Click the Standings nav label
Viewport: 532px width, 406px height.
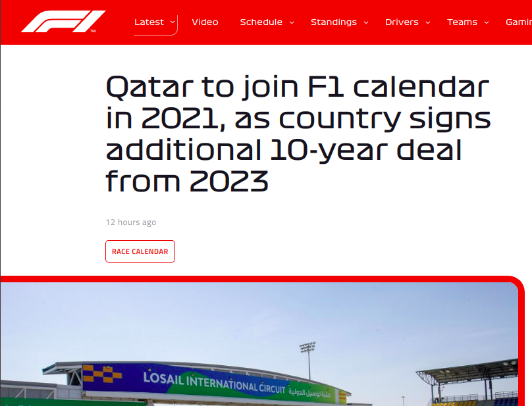334,22
